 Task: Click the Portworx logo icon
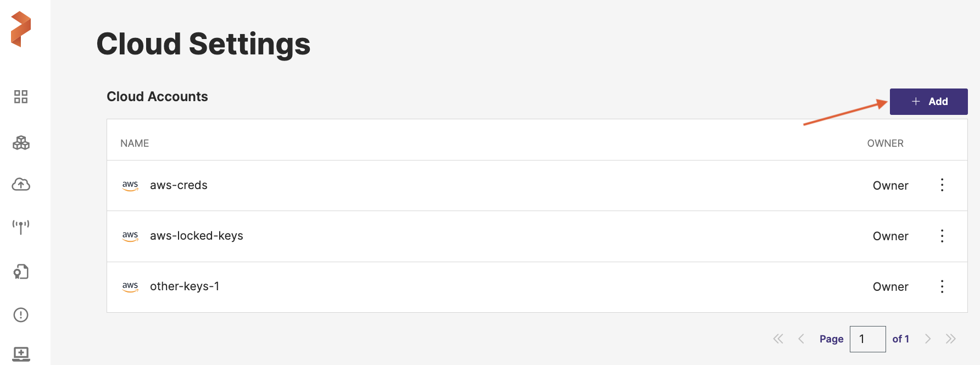tap(21, 29)
